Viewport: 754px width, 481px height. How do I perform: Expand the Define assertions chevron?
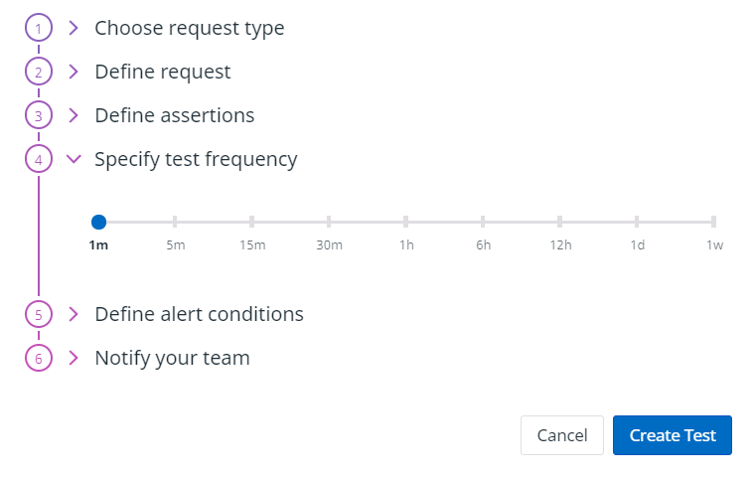[73, 115]
